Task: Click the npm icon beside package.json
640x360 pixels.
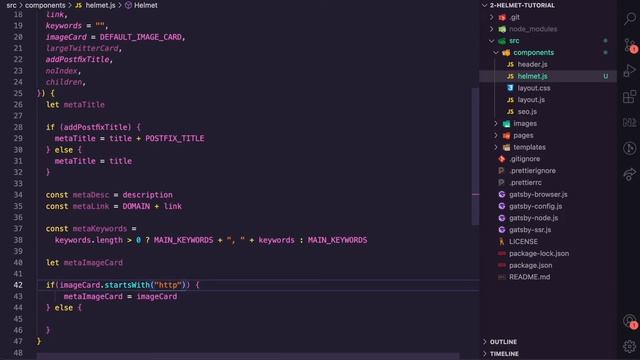Action: pos(502,265)
